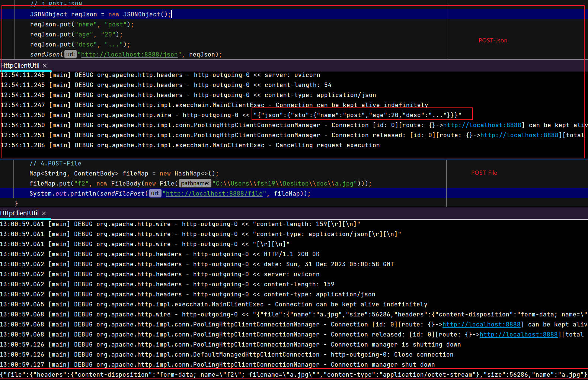
Task: Click the code line reqJson.put("age", "20");
Action: (x=76, y=35)
